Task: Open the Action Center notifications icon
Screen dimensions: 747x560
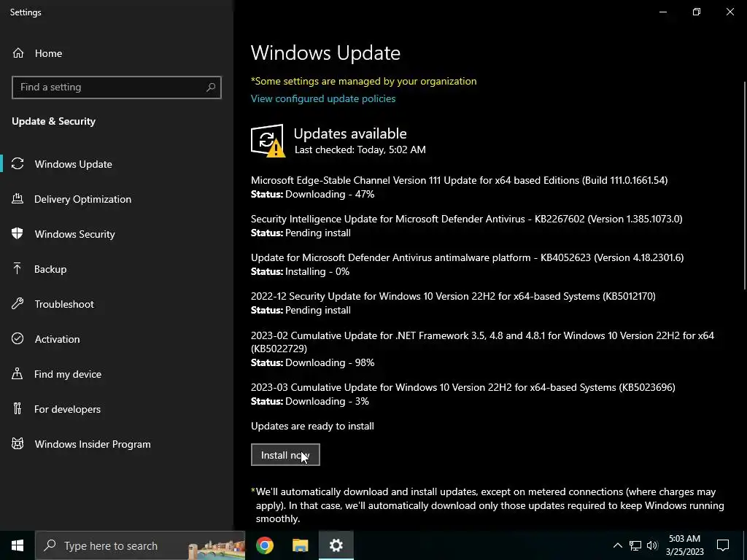Action: coord(723,545)
